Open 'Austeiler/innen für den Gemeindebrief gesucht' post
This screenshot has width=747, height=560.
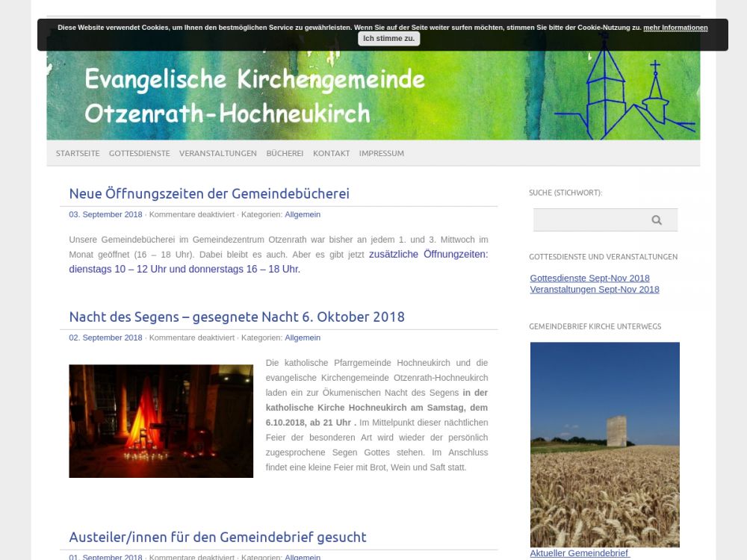(217, 537)
